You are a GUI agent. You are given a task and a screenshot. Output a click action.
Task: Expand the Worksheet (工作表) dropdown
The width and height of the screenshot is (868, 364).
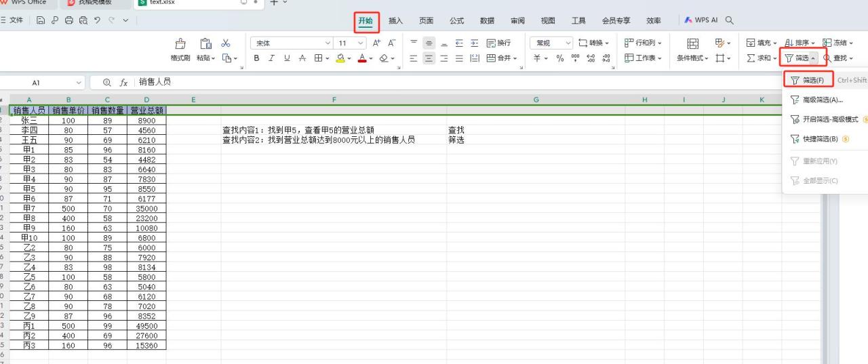(659, 58)
